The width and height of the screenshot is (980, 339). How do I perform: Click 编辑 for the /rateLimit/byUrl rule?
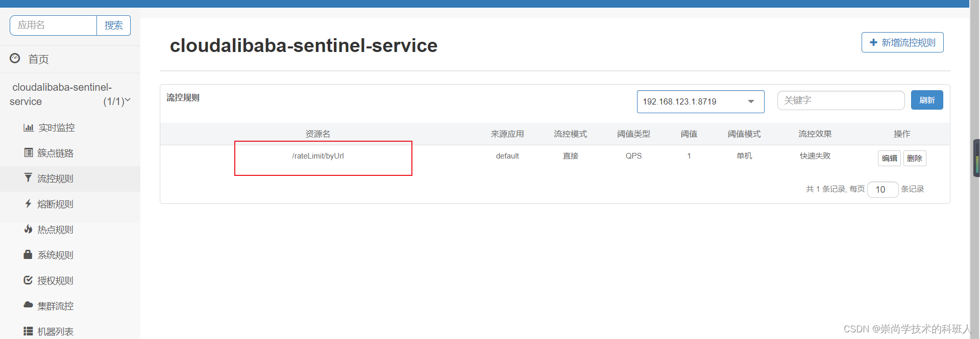click(889, 158)
